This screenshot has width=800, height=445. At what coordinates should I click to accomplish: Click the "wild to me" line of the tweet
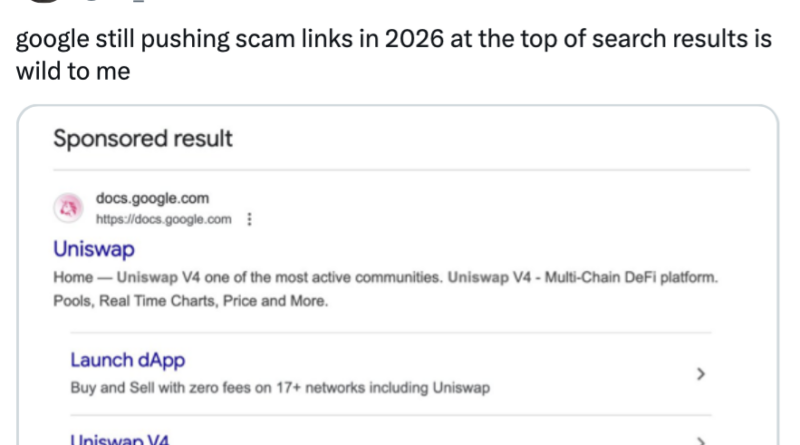(x=72, y=72)
